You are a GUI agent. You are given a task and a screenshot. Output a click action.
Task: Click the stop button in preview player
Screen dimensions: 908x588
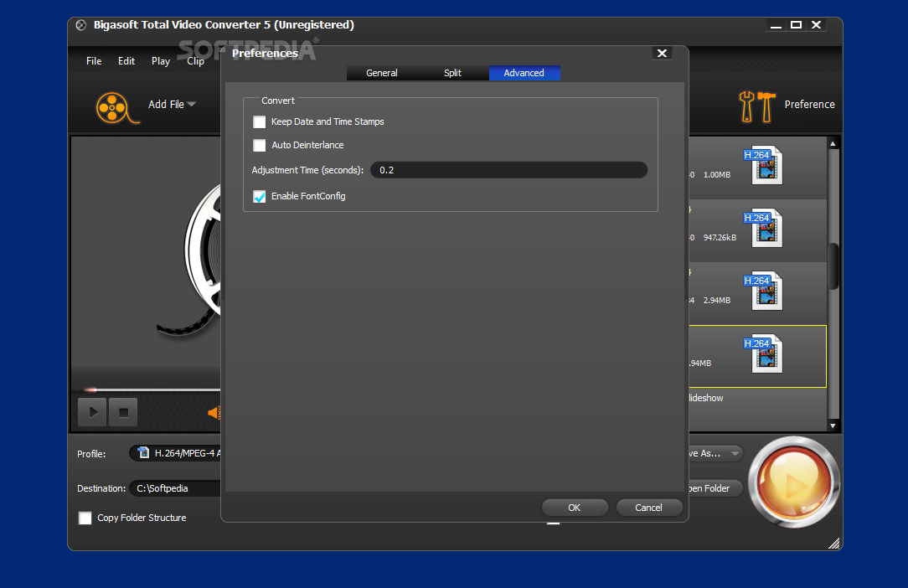123,412
